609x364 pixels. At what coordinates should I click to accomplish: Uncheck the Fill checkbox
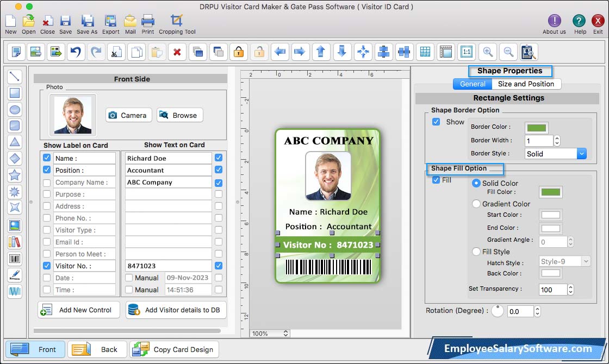pos(436,180)
